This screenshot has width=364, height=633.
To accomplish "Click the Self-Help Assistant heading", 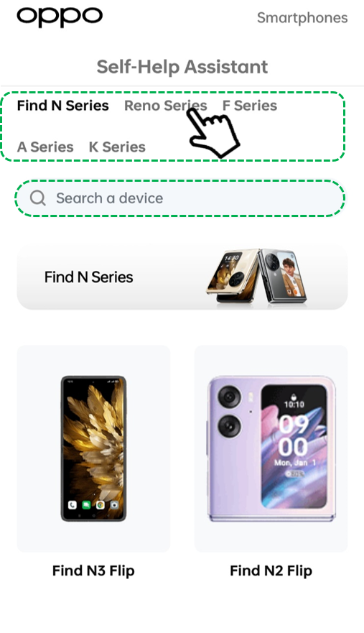I will [182, 67].
